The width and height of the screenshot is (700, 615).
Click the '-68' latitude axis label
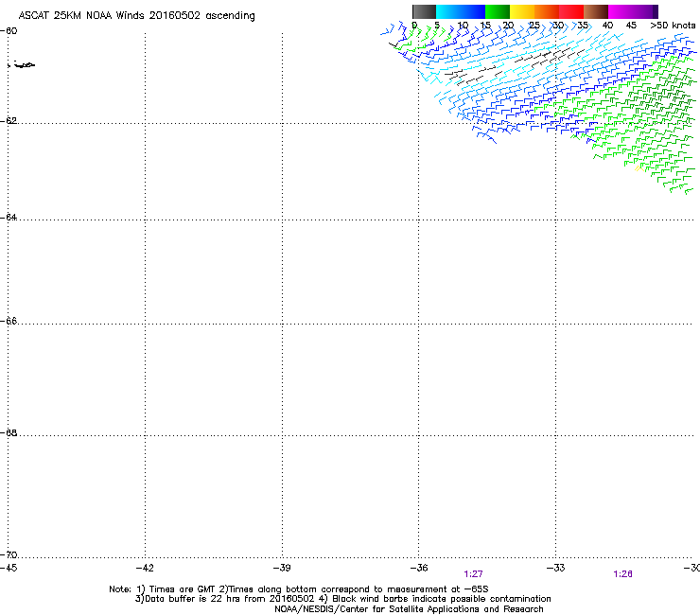pos(9,432)
